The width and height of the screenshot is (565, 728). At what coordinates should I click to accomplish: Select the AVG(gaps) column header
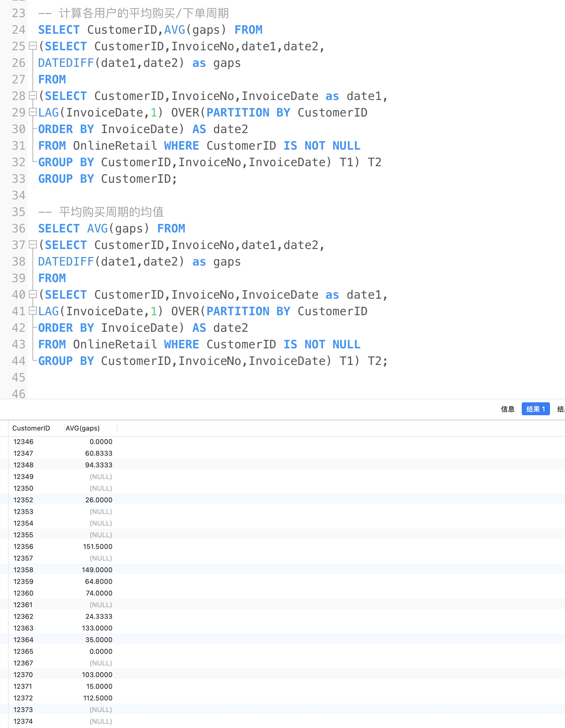83,428
